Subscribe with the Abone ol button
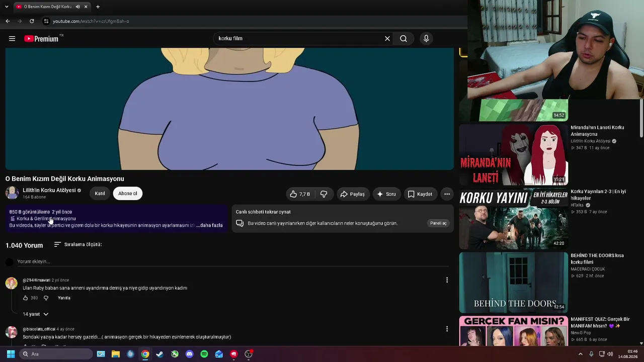This screenshot has height=362, width=644. click(128, 194)
